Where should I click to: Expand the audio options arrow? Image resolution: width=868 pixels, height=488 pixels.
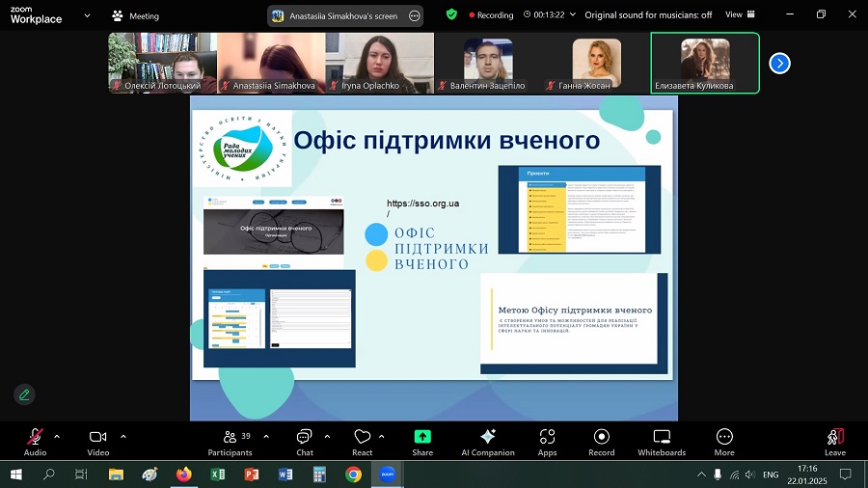pos(57,436)
